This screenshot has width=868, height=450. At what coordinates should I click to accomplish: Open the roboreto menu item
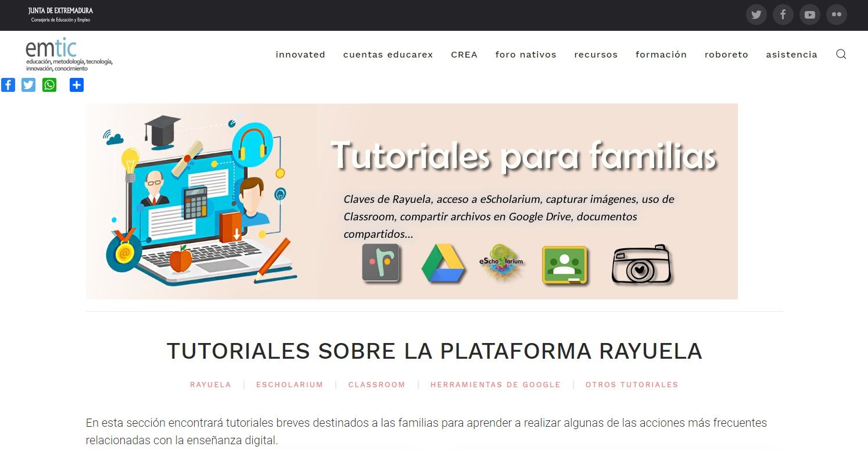pyautogui.click(x=726, y=55)
